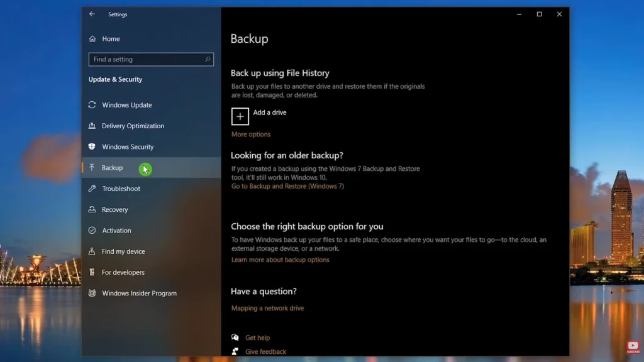
Task: Click Have a question? heading
Action: [x=264, y=292]
